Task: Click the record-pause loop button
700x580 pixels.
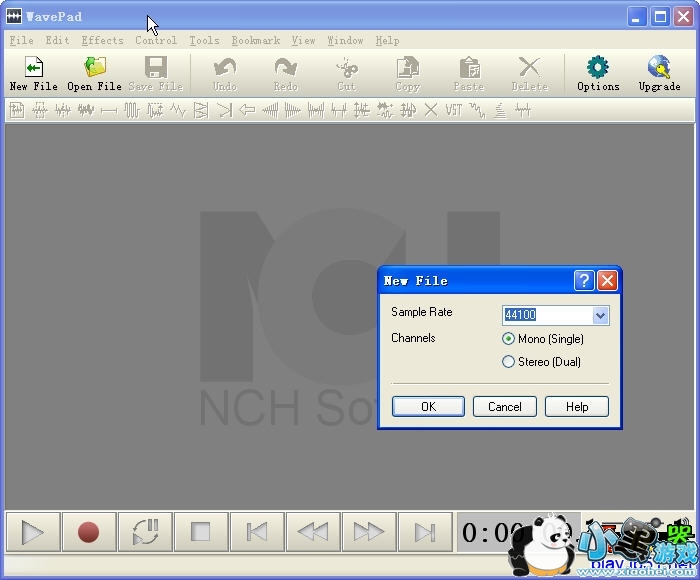Action: click(x=145, y=532)
